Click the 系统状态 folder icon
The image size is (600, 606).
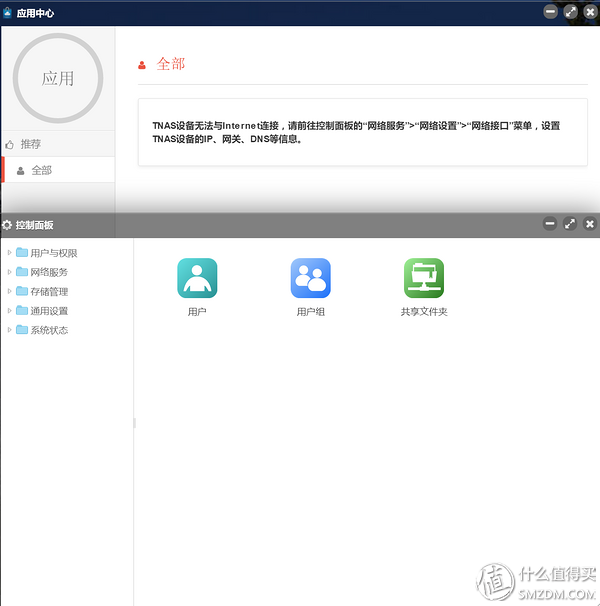pyautogui.click(x=22, y=330)
